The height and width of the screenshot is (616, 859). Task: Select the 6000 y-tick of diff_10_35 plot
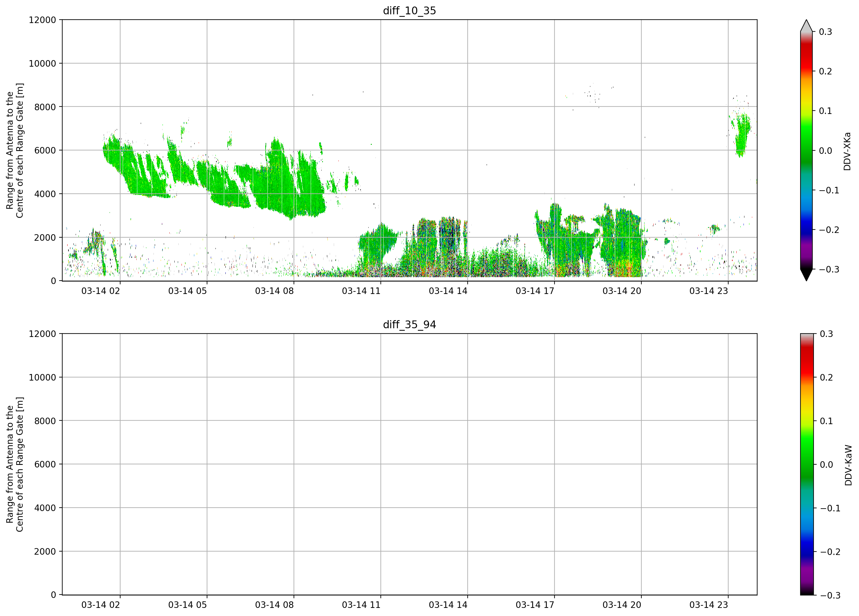tap(45, 150)
